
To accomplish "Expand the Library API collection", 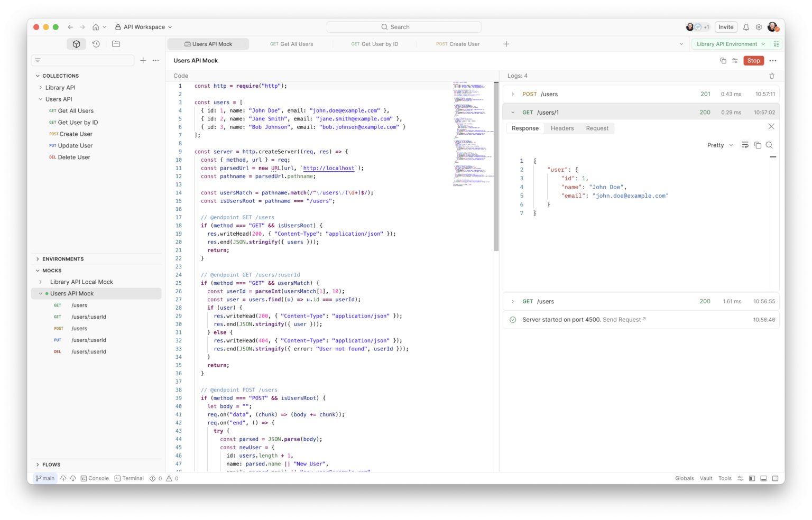I will (x=41, y=88).
